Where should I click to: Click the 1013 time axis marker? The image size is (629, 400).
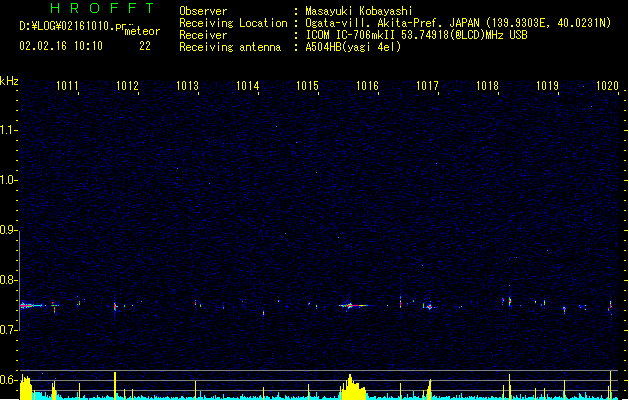187,85
